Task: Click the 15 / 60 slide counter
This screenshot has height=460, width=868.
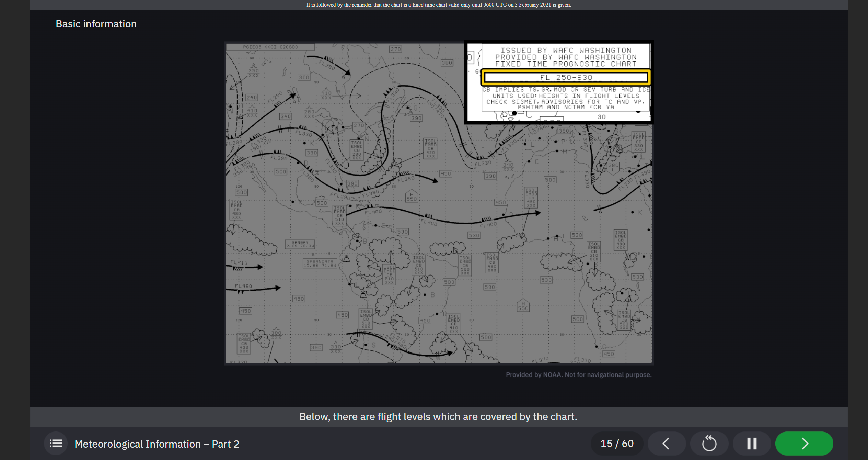Action: pyautogui.click(x=617, y=443)
